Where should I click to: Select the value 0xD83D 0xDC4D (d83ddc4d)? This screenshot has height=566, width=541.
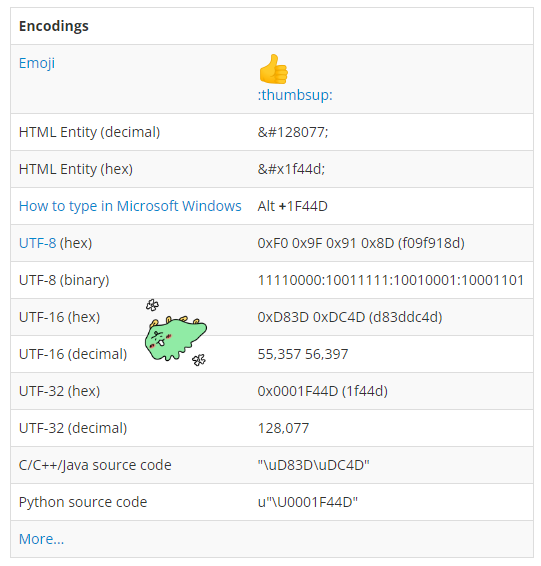tap(350, 317)
